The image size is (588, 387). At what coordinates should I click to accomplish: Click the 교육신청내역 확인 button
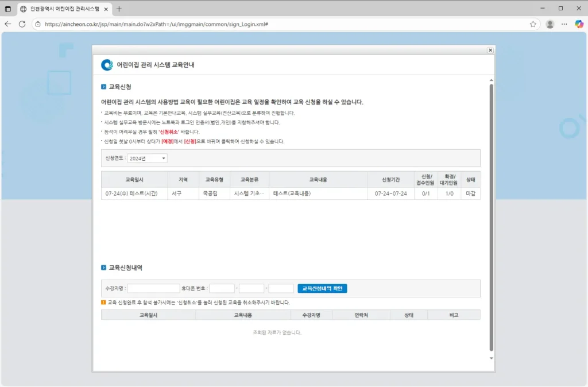323,288
